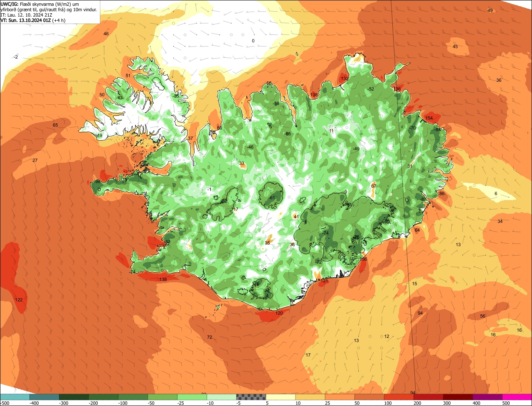Click the value '132' on the north coast
This screenshot has height=406, width=532.
click(345, 78)
